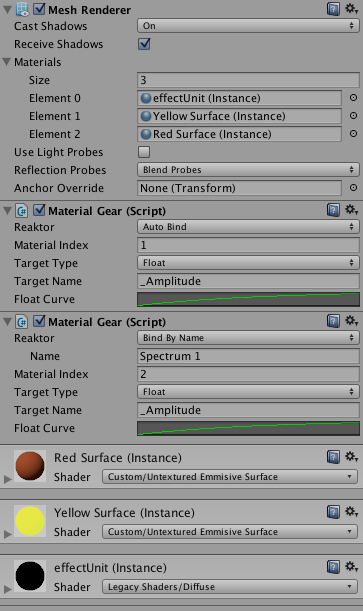Open Target Type dropdown in first Material Gear

248,263
